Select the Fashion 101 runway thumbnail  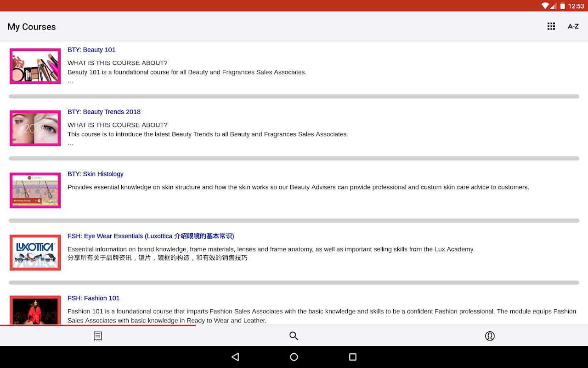pyautogui.click(x=35, y=310)
